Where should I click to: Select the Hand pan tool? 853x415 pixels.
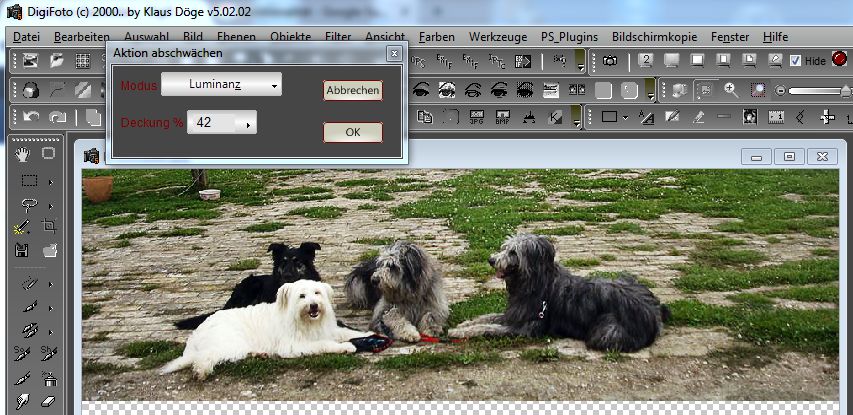click(x=22, y=154)
